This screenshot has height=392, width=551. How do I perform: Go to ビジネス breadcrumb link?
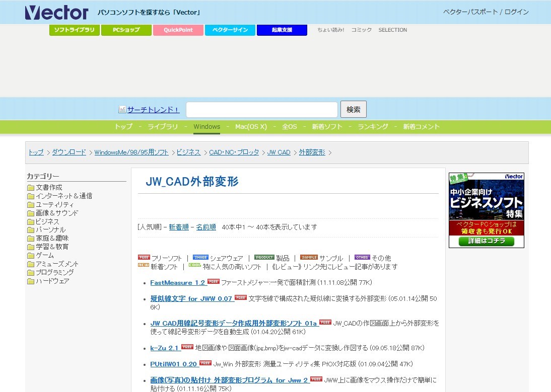pyautogui.click(x=188, y=152)
